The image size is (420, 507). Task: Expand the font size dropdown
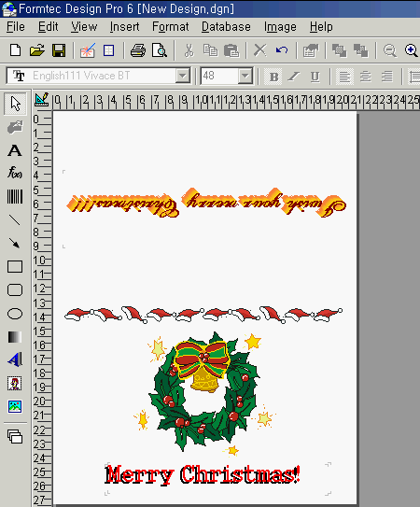pyautogui.click(x=245, y=76)
